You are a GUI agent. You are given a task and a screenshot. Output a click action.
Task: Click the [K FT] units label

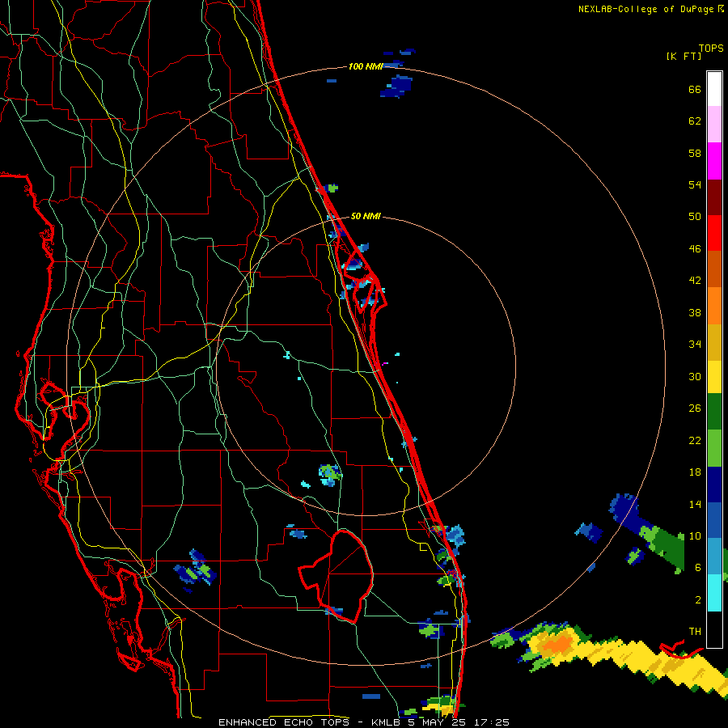coord(684,56)
